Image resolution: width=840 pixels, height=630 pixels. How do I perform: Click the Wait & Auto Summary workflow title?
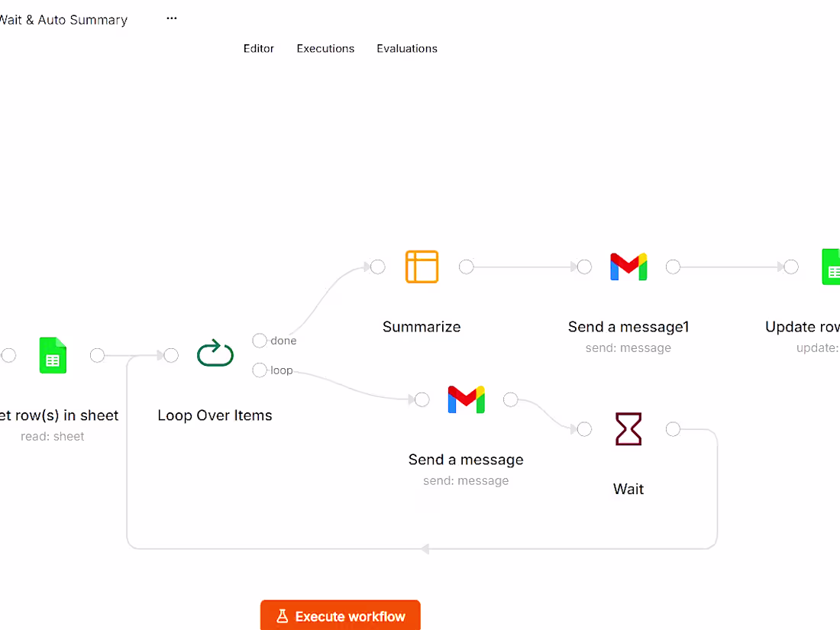coord(63,20)
